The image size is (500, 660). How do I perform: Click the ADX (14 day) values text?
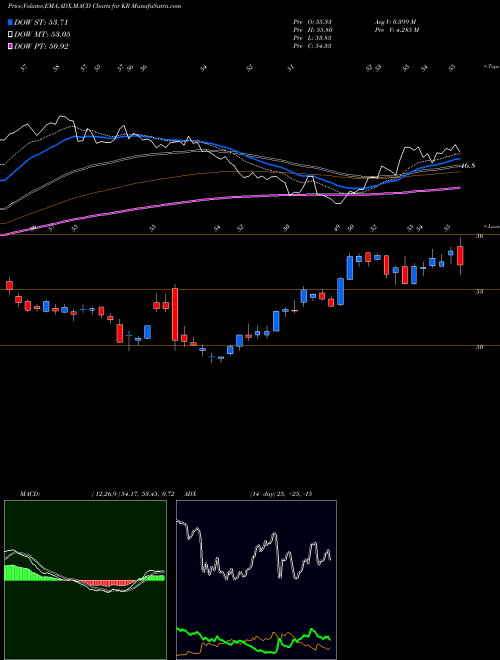coord(281,494)
